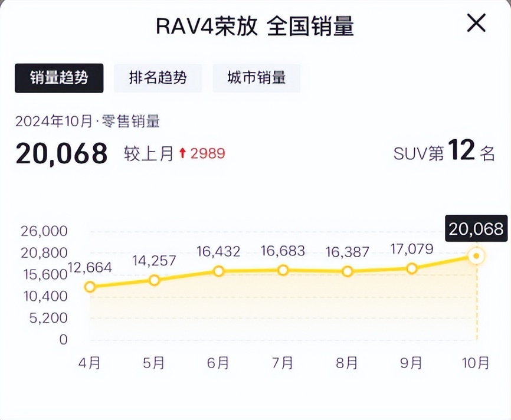Tap the July data point circle
The height and width of the screenshot is (420, 511).
(283, 270)
